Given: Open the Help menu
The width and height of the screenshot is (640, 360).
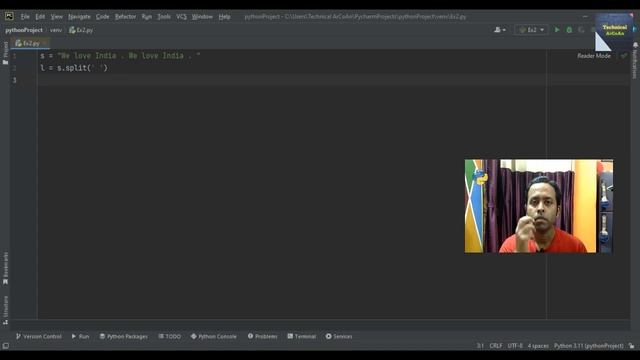Looking at the screenshot, I should pos(224,17).
